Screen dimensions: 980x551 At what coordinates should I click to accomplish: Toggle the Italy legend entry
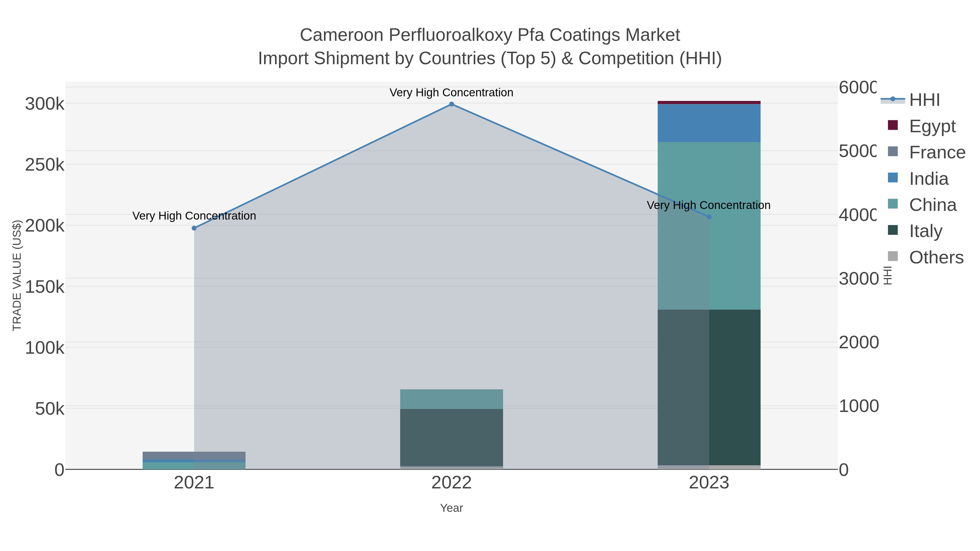tap(915, 231)
